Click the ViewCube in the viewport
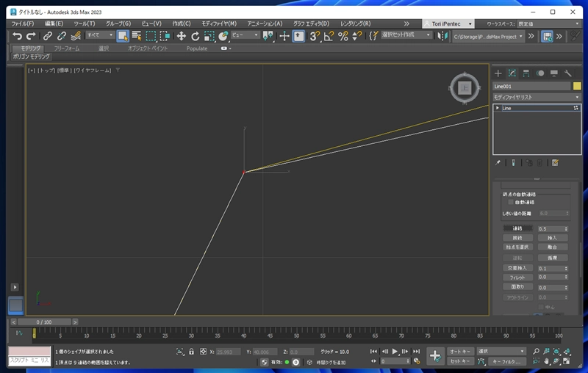Image resolution: width=588 pixels, height=373 pixels. [464, 87]
